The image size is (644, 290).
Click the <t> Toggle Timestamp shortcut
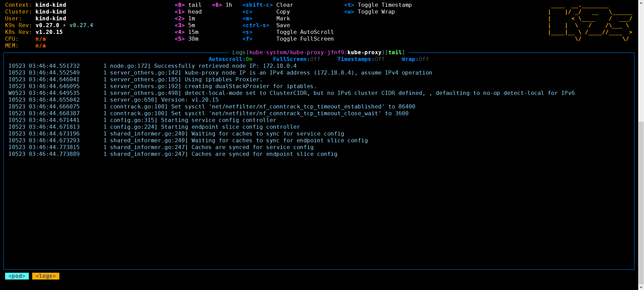(378, 5)
